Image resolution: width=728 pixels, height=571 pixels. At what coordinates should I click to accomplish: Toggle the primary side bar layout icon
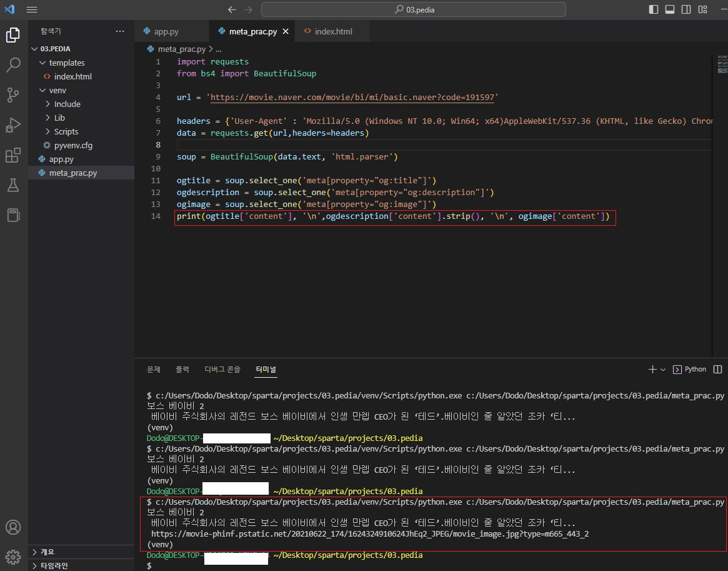[653, 9]
